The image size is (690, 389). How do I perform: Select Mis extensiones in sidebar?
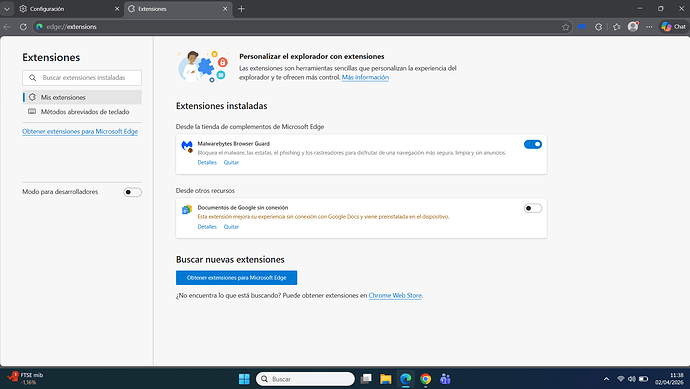(x=82, y=97)
